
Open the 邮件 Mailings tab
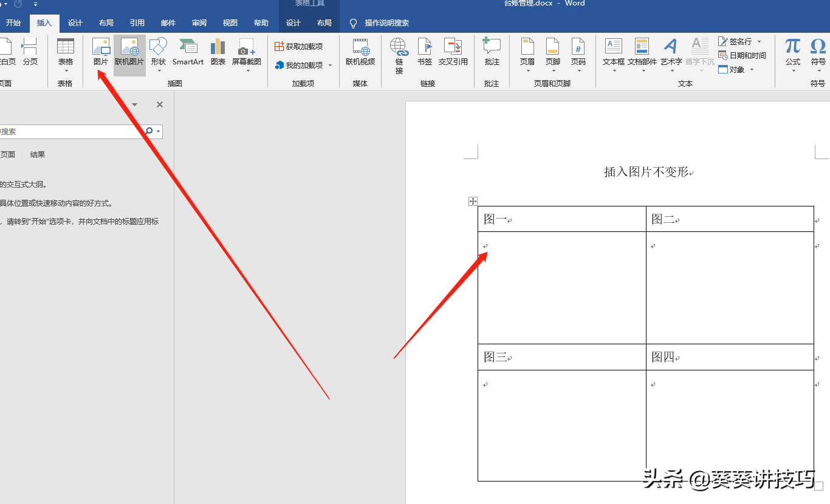(168, 23)
